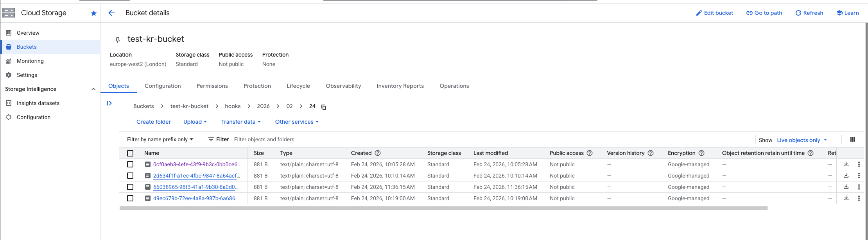Open the 0cf0aeb3-4efe-43f9 object link
The width and height of the screenshot is (868, 240).
197,164
